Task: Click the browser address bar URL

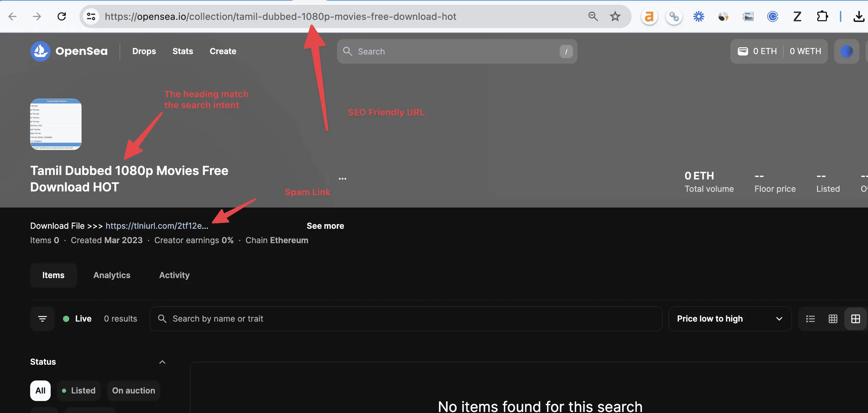Action: [x=281, y=16]
